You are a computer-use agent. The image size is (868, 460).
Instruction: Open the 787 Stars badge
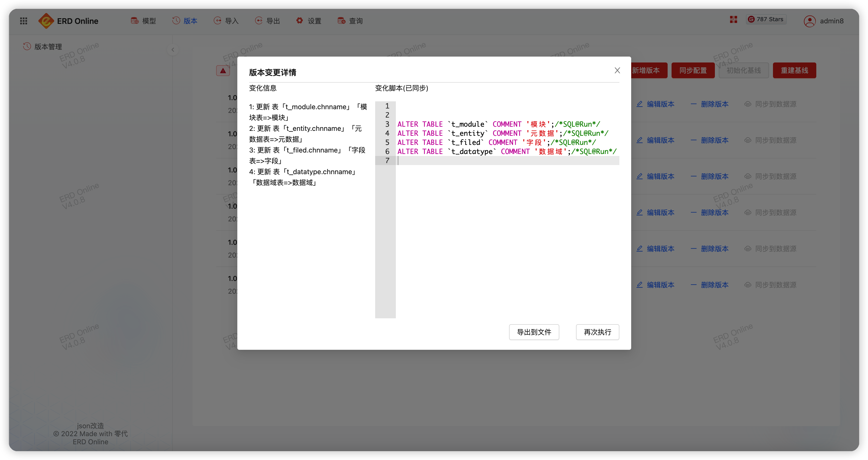[x=766, y=19]
